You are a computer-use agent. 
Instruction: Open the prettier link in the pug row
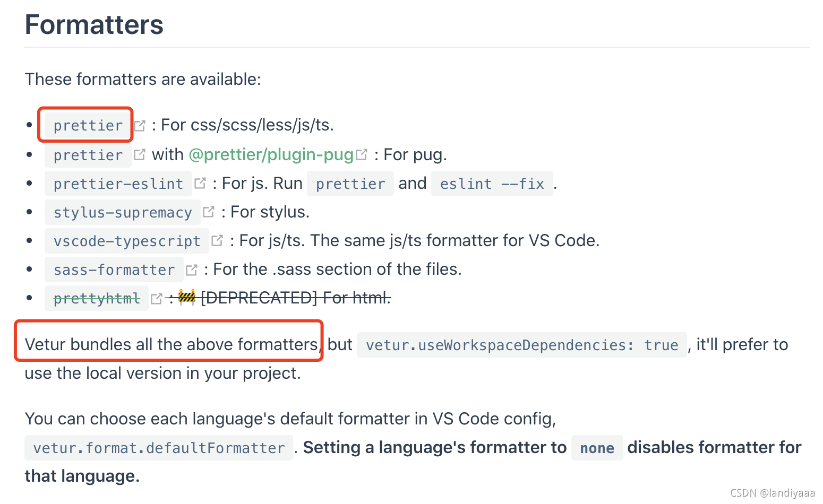point(88,155)
